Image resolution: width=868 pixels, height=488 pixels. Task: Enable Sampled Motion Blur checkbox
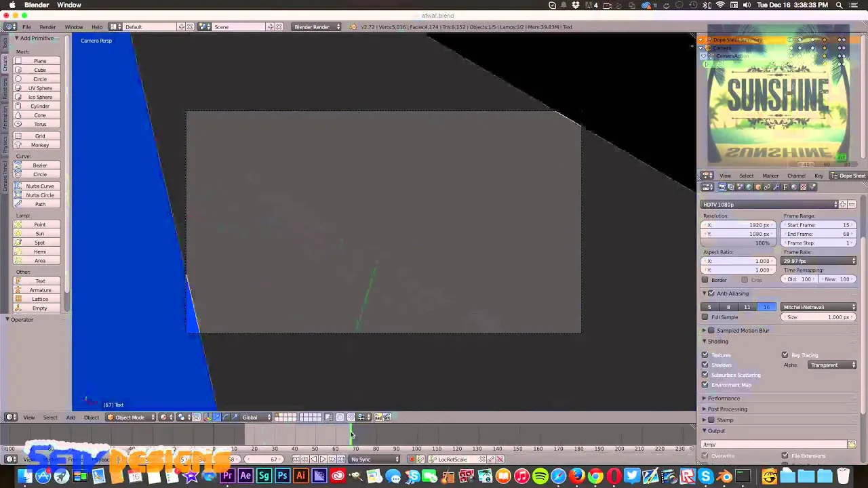[711, 331]
